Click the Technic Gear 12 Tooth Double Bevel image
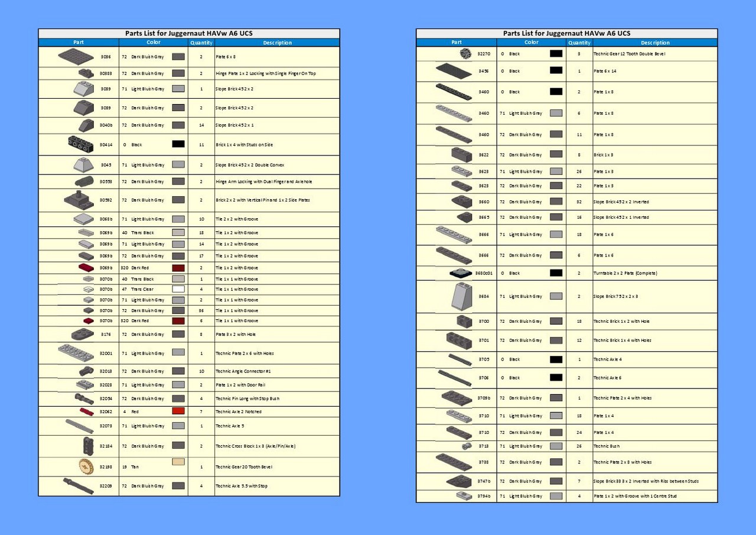Viewport: 756px width, 535px height. tap(466, 54)
